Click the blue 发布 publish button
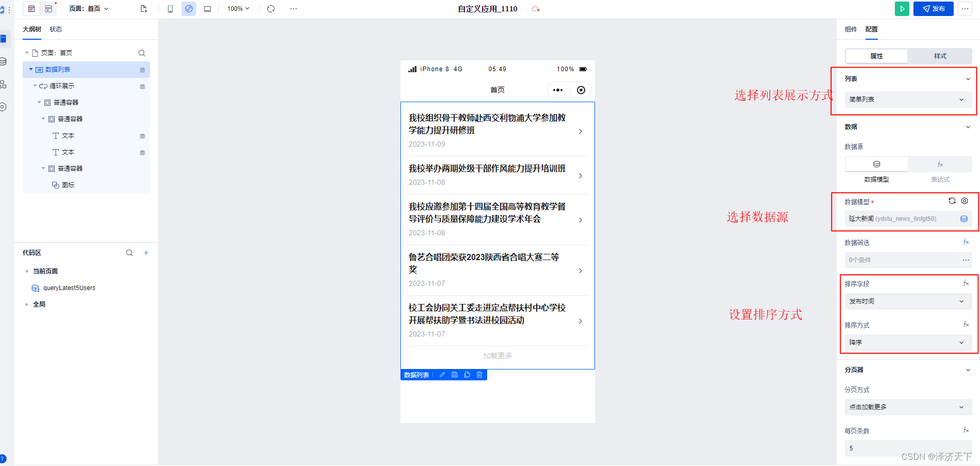Image resolution: width=980 pixels, height=466 pixels. pyautogui.click(x=933, y=9)
